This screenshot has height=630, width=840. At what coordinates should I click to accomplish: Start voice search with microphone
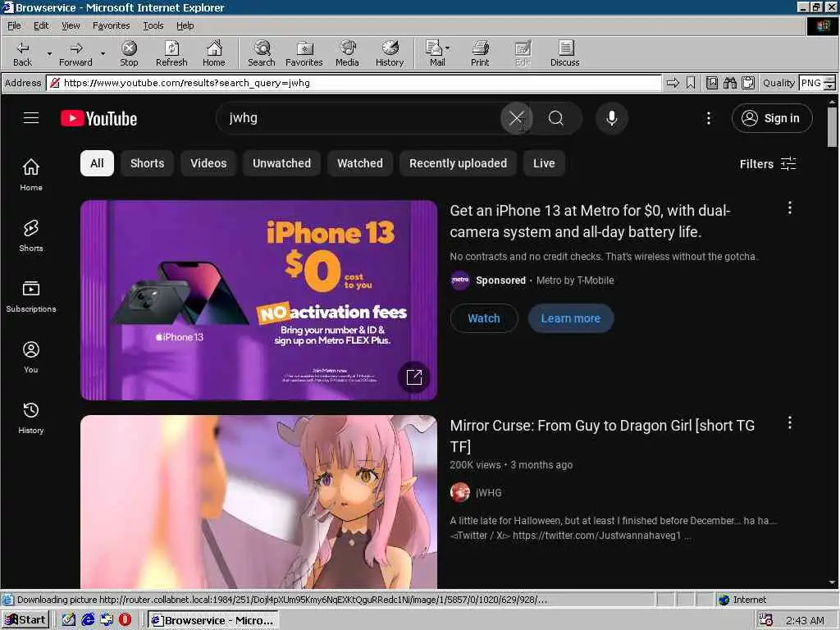612,118
